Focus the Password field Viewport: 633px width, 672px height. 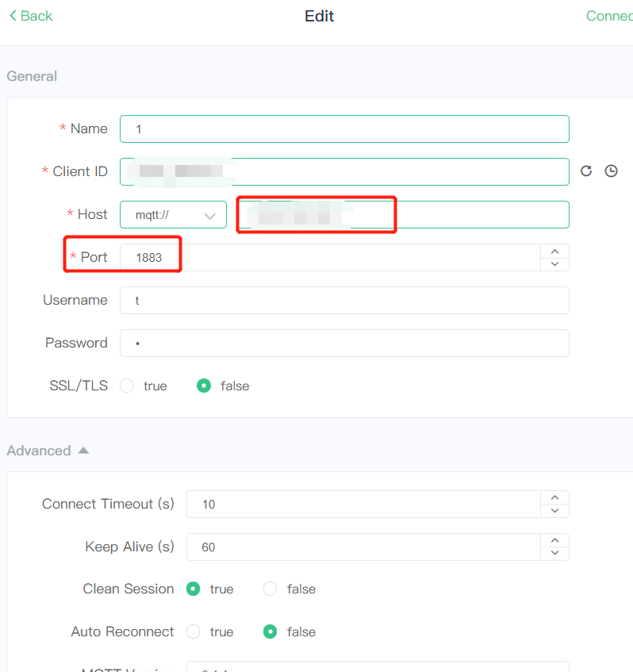click(344, 343)
